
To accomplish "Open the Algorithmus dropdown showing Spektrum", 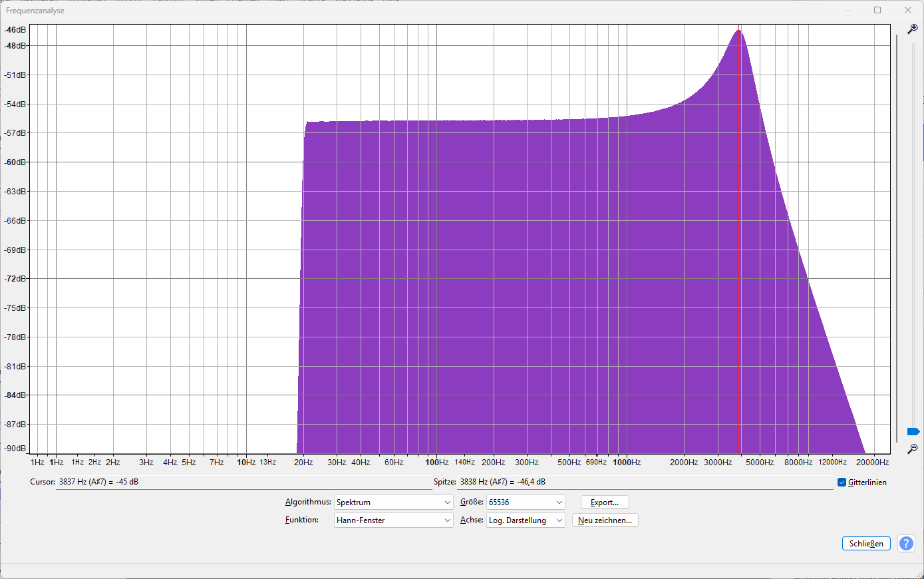I will point(393,502).
